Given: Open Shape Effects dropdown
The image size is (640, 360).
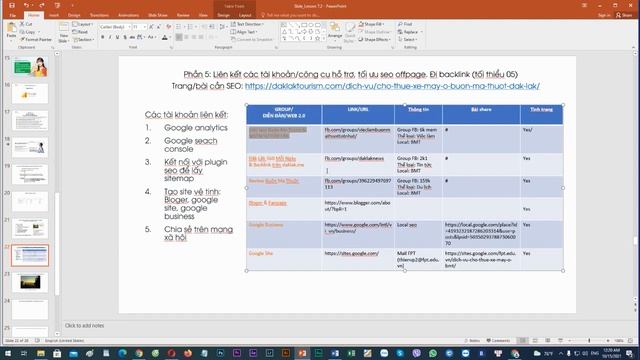Looking at the screenshot, I should [374, 40].
